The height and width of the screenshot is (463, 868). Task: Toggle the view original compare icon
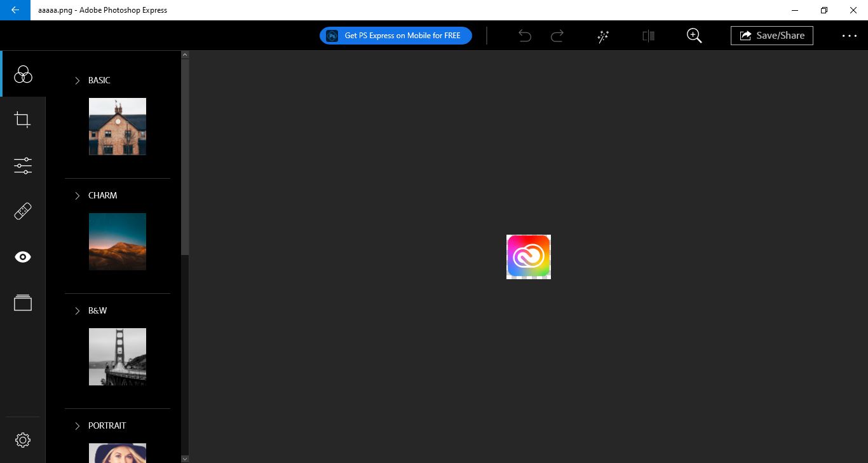(x=649, y=36)
